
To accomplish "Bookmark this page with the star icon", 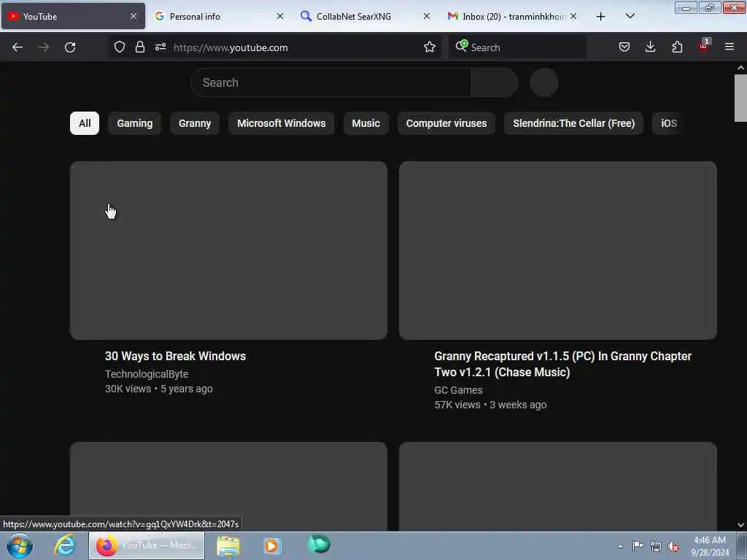I will pyautogui.click(x=429, y=47).
